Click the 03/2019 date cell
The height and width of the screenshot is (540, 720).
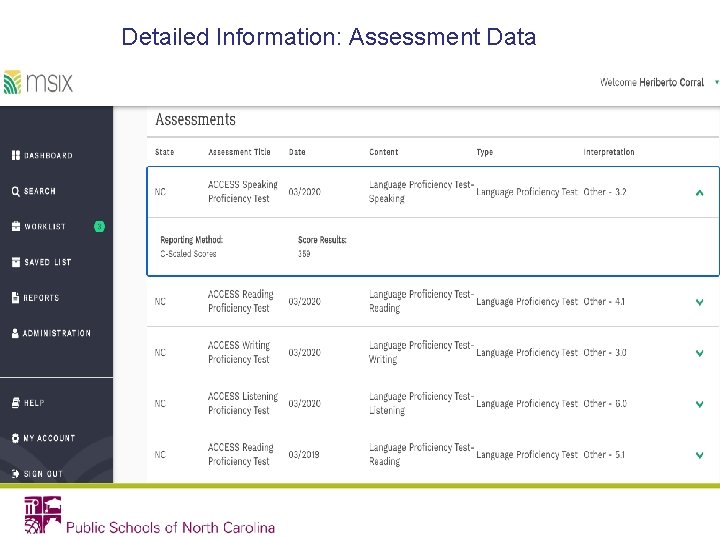pyautogui.click(x=304, y=455)
